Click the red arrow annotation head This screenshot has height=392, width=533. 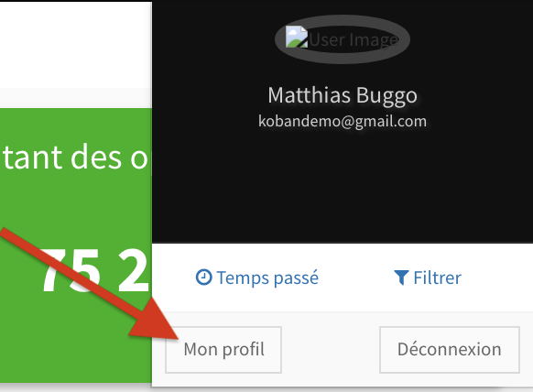point(157,320)
